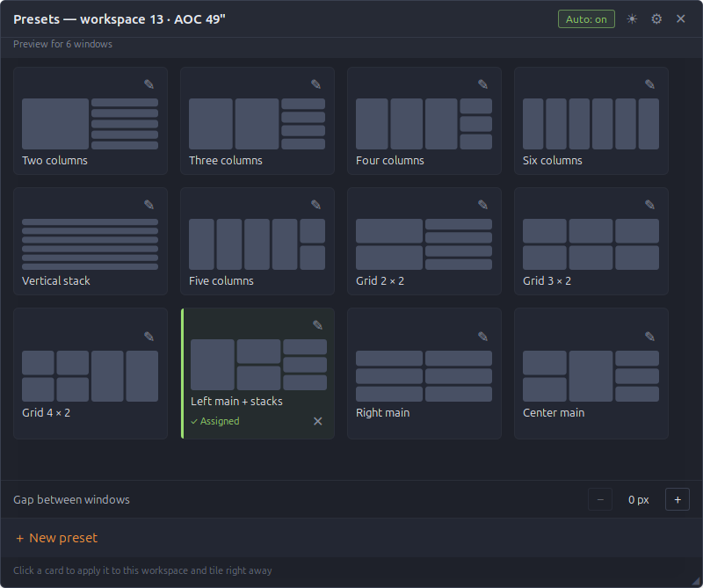Decrease gap between windows

pyautogui.click(x=600, y=499)
